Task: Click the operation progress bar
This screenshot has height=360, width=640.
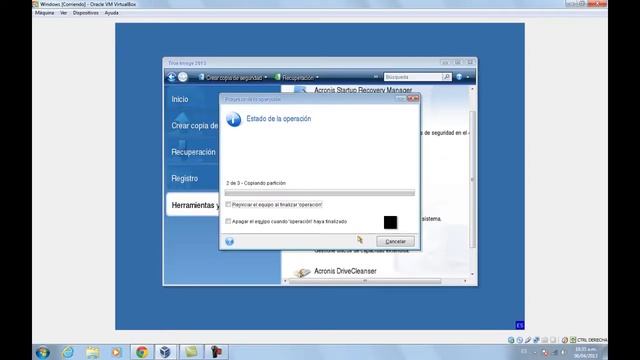Action: (320, 193)
